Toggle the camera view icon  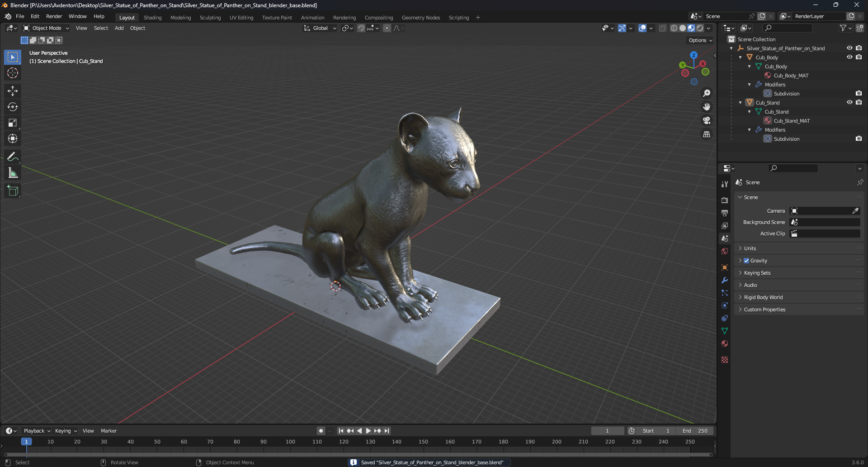707,120
